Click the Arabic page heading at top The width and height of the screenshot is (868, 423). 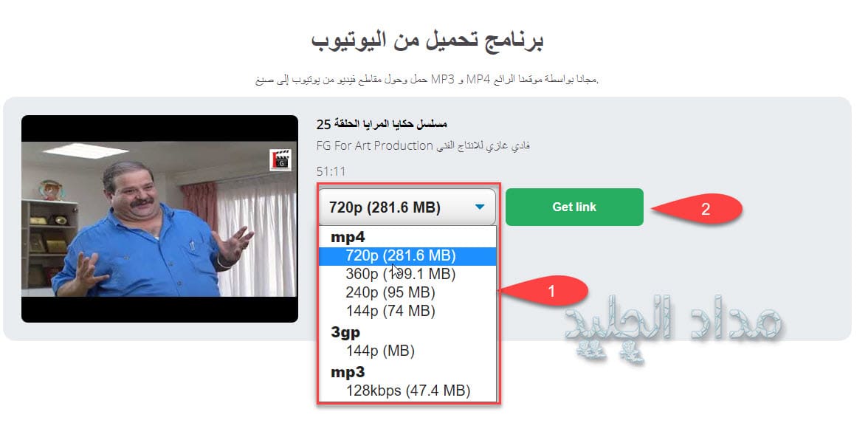[x=427, y=41]
